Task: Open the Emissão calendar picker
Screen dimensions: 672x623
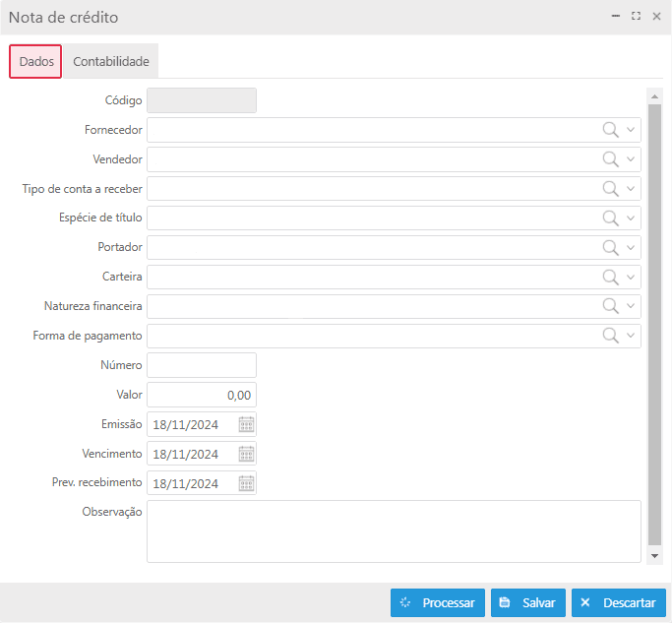Action: coord(246,425)
